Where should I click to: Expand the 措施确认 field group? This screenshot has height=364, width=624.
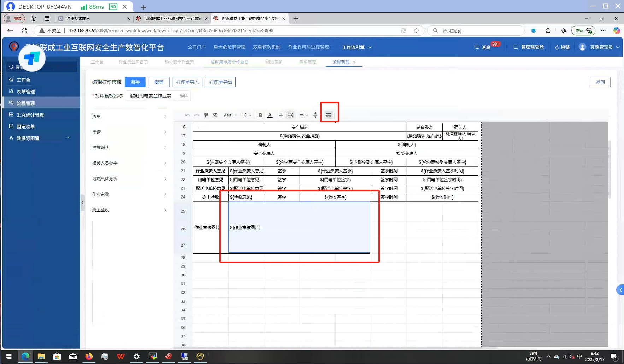[129, 148]
